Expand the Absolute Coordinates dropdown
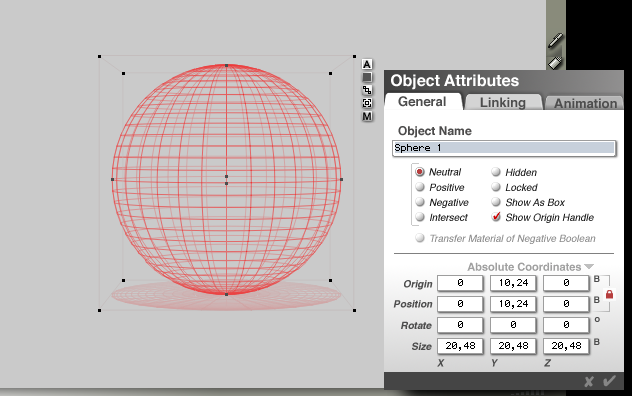Image resolution: width=632 pixels, height=396 pixels. pos(530,267)
